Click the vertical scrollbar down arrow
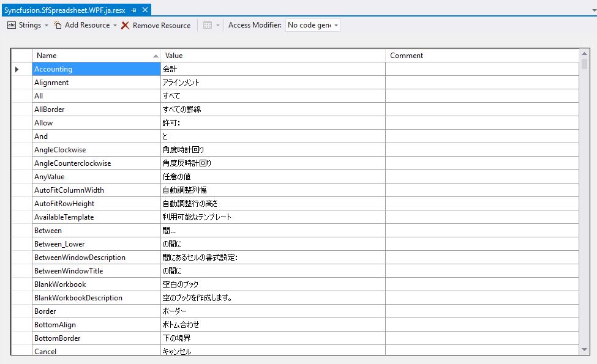Viewport: 597px width, 364px height. [x=584, y=350]
